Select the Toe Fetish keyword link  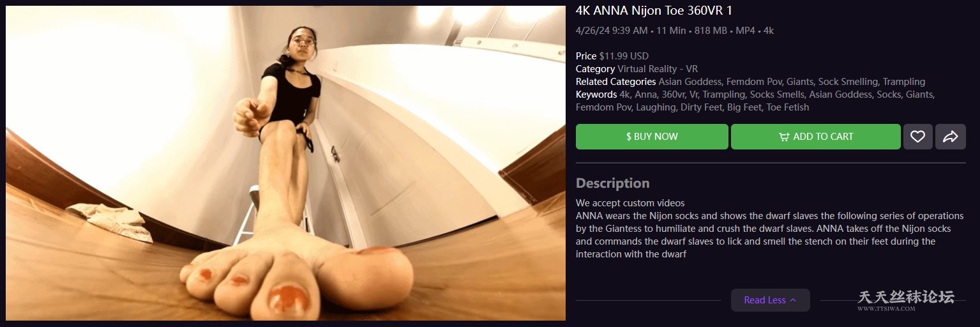tap(788, 107)
